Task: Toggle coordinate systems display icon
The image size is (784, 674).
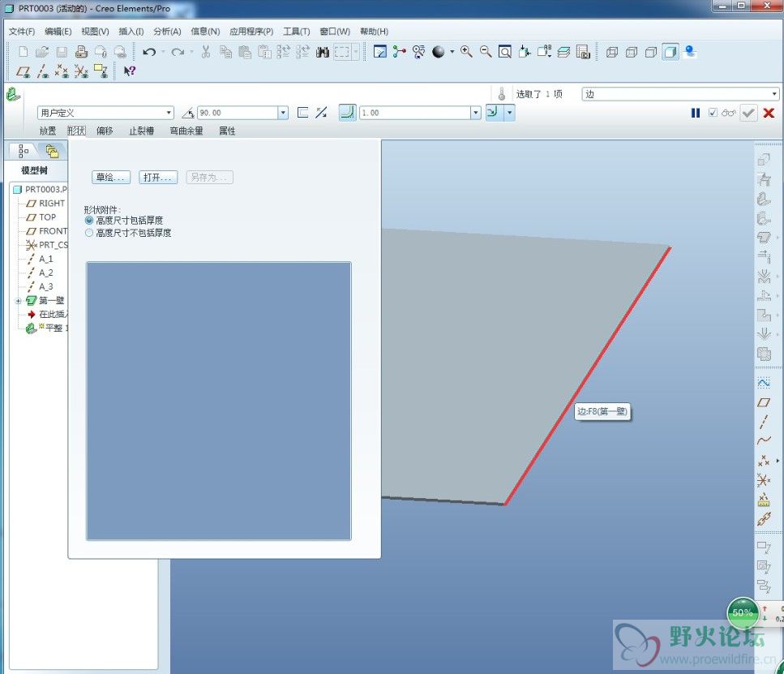Action: (82, 71)
